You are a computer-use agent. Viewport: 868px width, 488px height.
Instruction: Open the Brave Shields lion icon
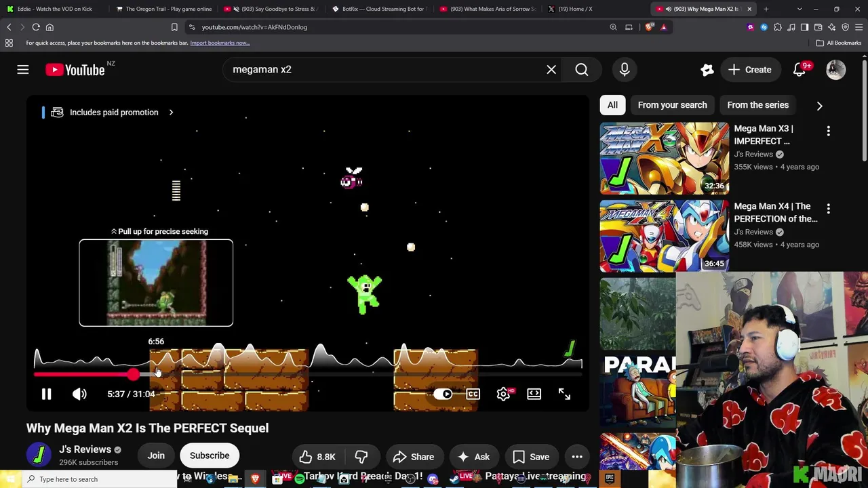pyautogui.click(x=650, y=27)
